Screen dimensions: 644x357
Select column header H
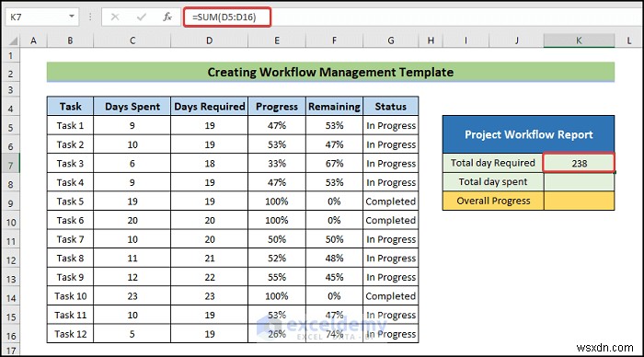click(431, 40)
